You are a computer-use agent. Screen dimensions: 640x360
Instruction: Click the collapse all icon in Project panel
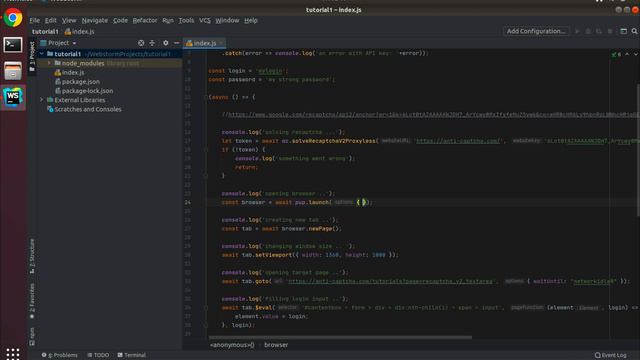[152, 43]
